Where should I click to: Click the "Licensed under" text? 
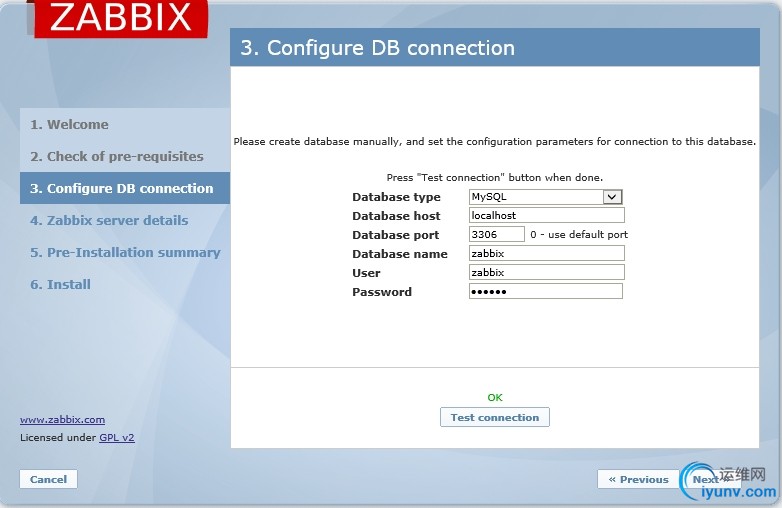click(x=58, y=438)
